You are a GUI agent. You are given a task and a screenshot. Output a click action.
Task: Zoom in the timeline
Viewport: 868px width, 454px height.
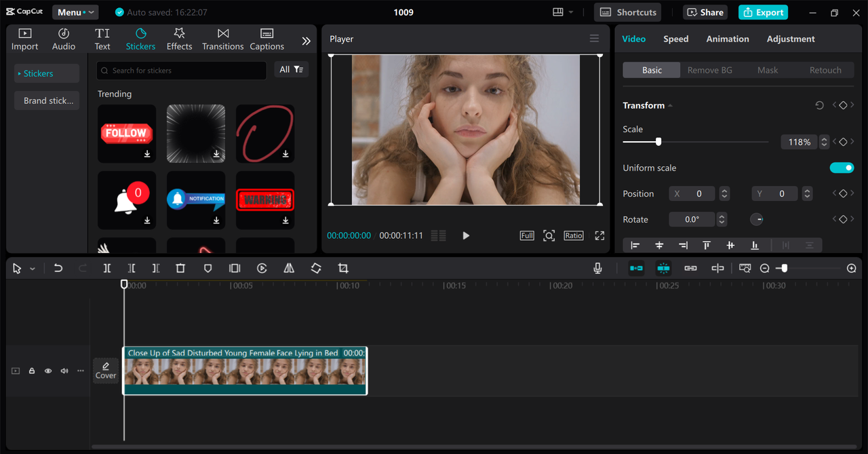pyautogui.click(x=852, y=269)
